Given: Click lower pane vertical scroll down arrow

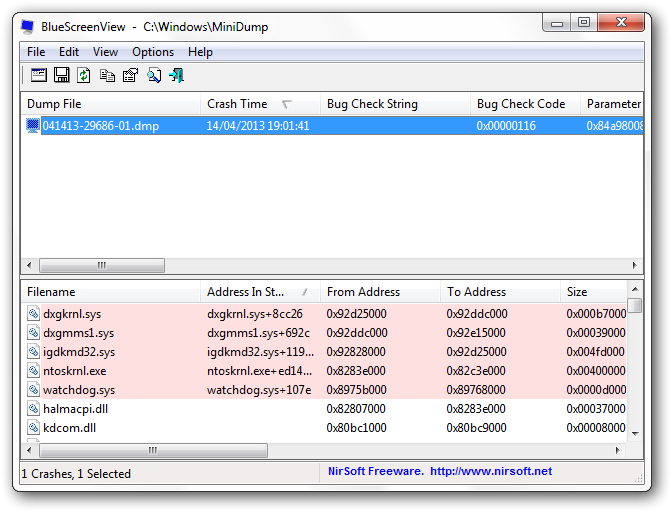Looking at the screenshot, I should coord(636,434).
